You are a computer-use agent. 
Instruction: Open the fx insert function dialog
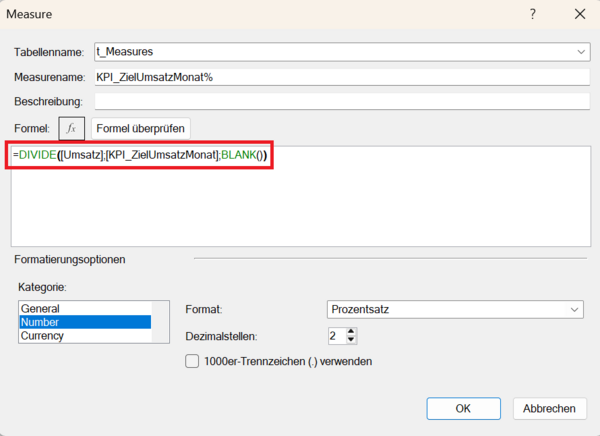71,128
